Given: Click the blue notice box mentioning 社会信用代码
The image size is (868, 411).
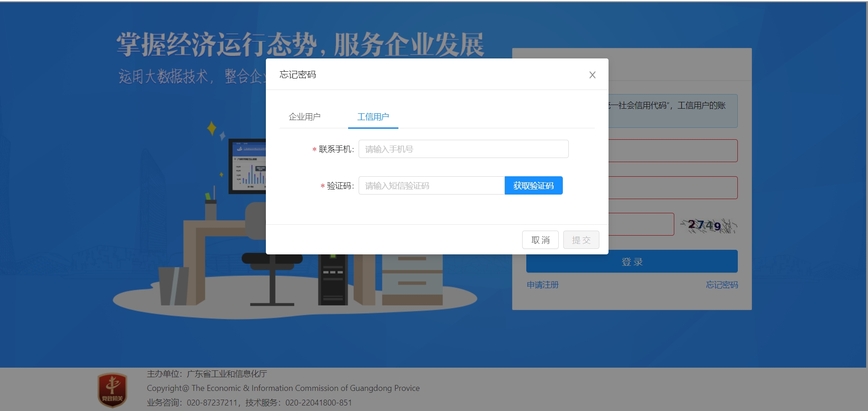Looking at the screenshot, I should click(x=673, y=111).
